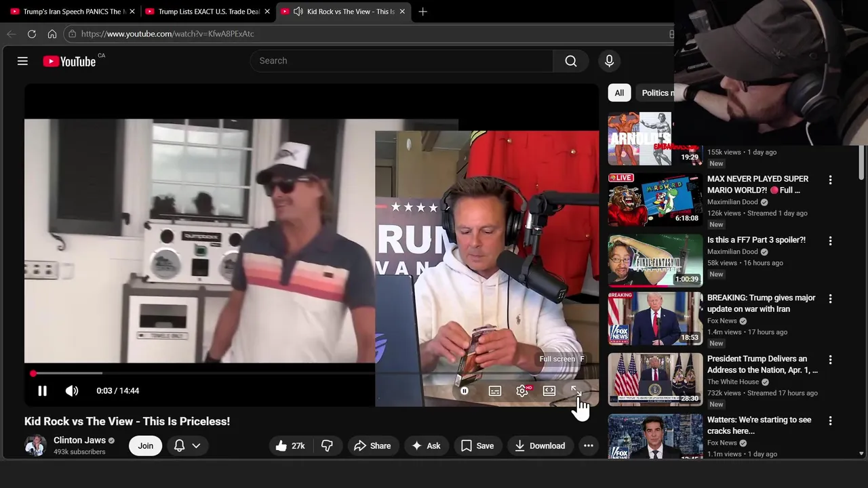Open the Fox News Trump Iran update thumbnail
This screenshot has height=488, width=868.
tap(655, 319)
